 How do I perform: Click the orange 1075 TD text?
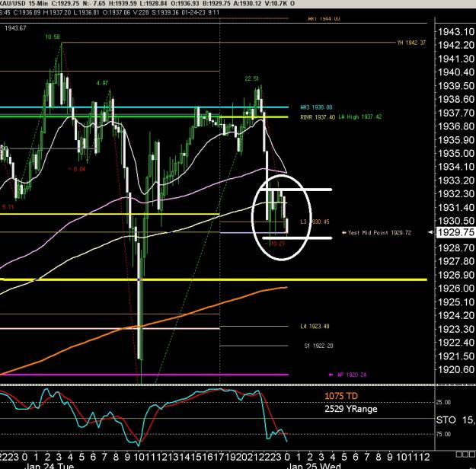point(341,396)
